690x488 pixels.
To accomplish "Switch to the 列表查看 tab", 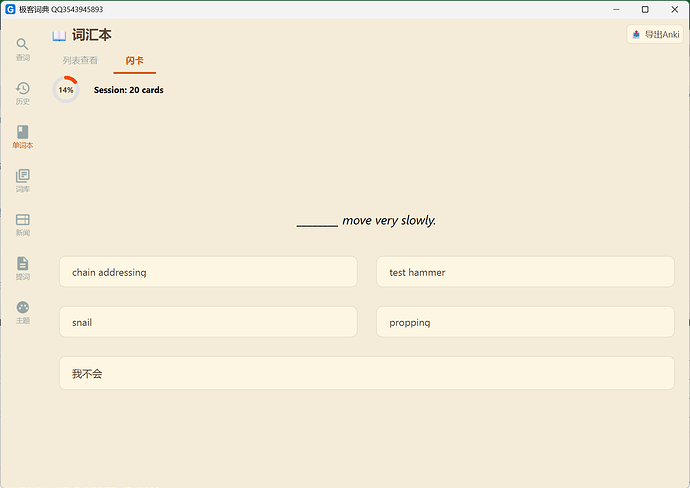I will click(x=80, y=61).
